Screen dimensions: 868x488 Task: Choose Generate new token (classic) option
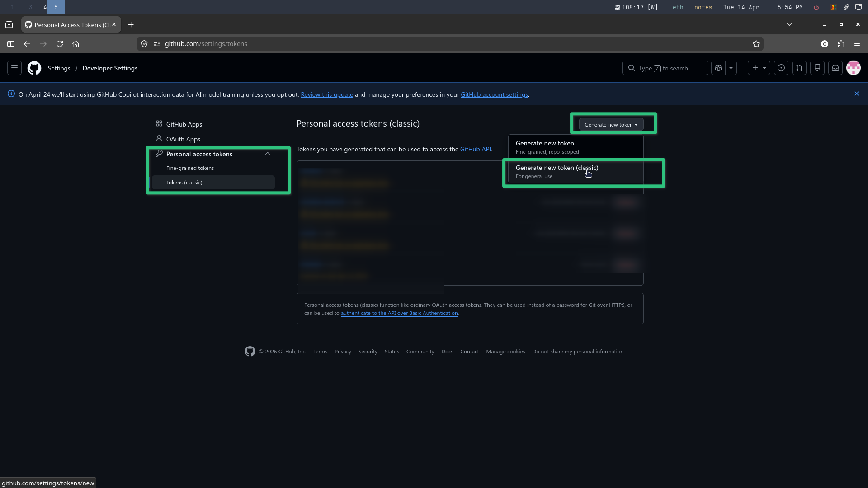[576, 172]
